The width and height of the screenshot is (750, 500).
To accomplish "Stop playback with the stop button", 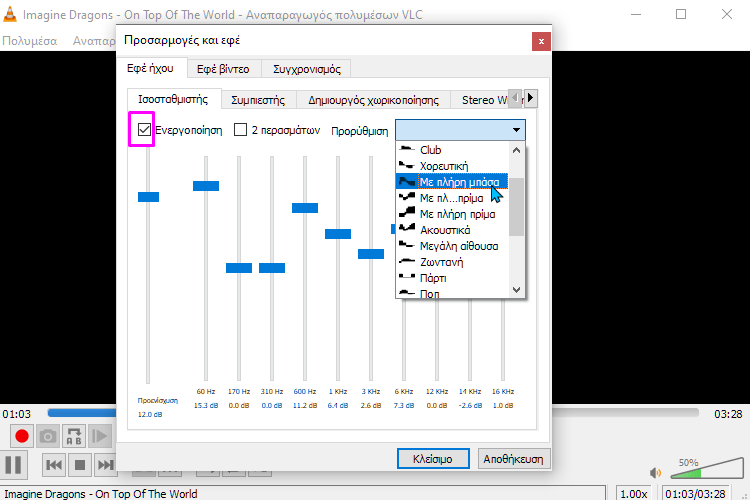I will pyautogui.click(x=80, y=465).
